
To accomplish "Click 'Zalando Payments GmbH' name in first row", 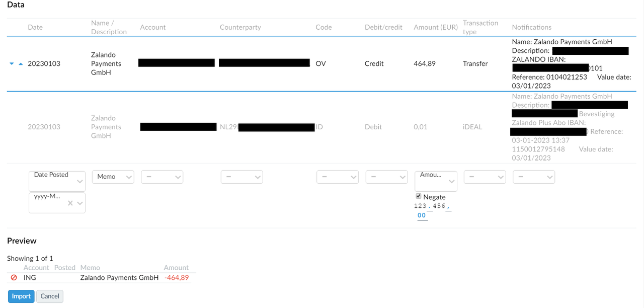I will [106, 64].
